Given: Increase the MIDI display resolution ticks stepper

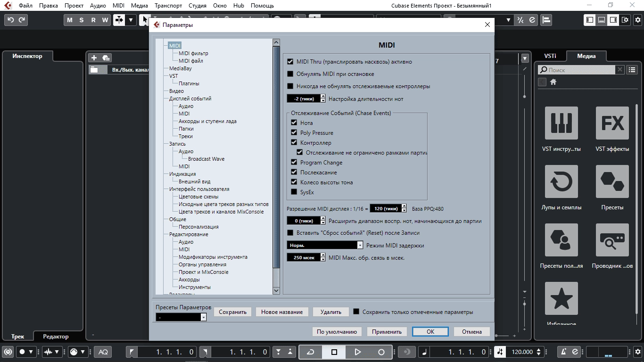Looking at the screenshot, I should 404,206.
